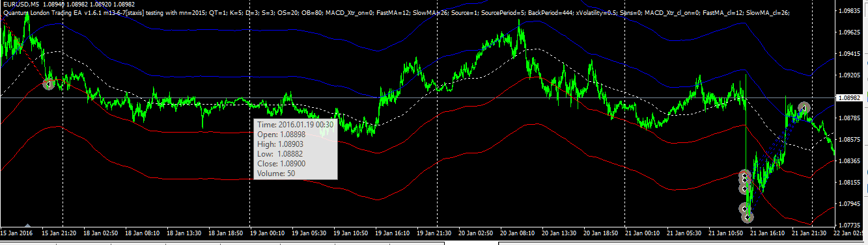Click the time axis label 18 Jan 08:10
This screenshot has width=868, height=245.
(x=142, y=233)
